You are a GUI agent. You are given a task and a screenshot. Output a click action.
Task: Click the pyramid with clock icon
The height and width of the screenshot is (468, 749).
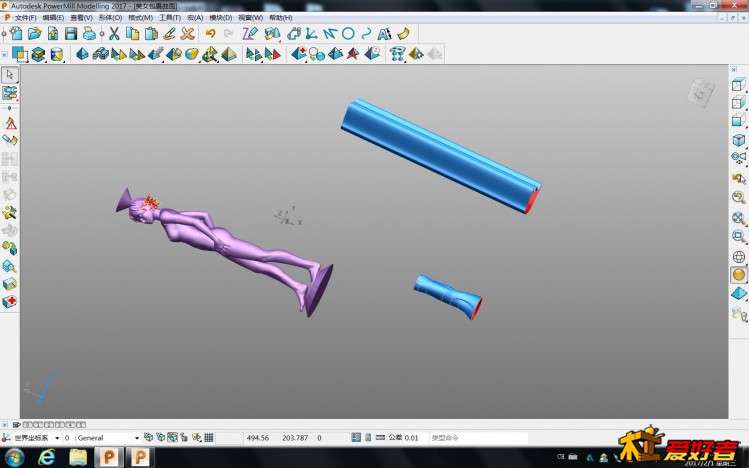(372, 53)
